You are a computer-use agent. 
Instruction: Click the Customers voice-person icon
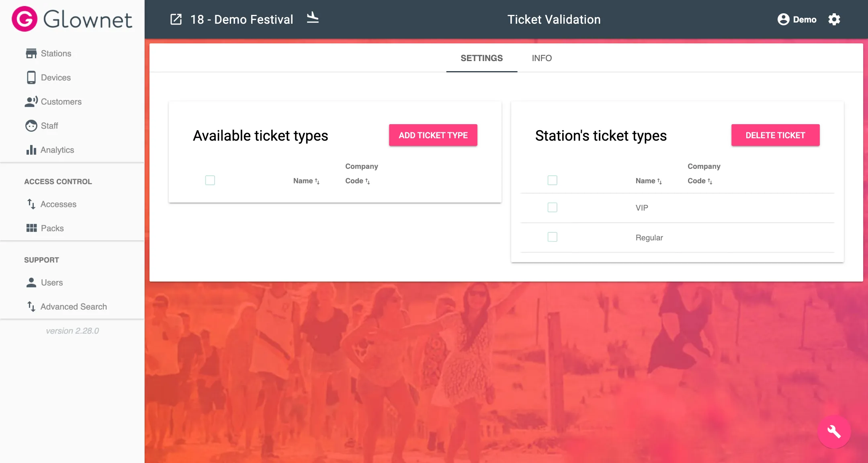click(31, 102)
